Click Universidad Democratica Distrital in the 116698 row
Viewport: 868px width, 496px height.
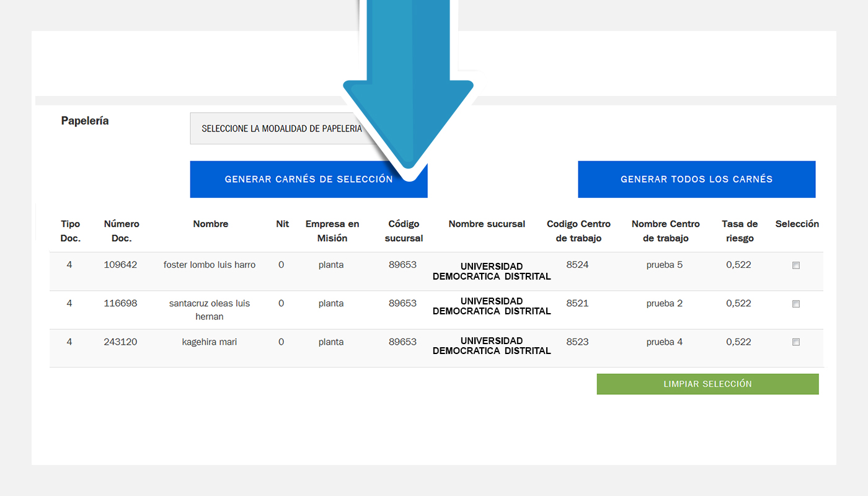tap(492, 306)
